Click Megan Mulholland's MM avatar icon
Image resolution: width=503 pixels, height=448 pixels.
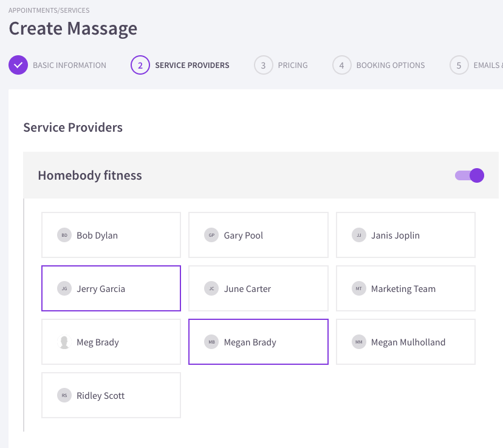pyautogui.click(x=358, y=342)
